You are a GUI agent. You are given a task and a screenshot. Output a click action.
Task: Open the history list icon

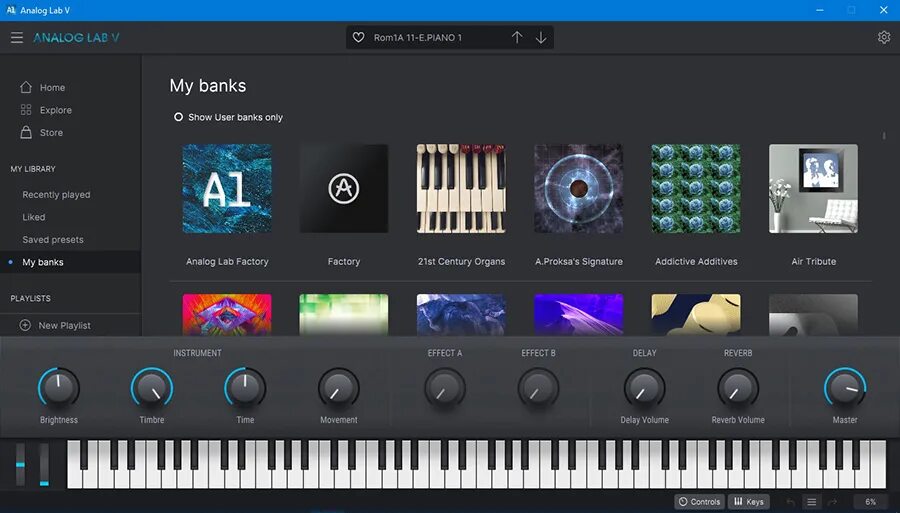[x=812, y=502]
